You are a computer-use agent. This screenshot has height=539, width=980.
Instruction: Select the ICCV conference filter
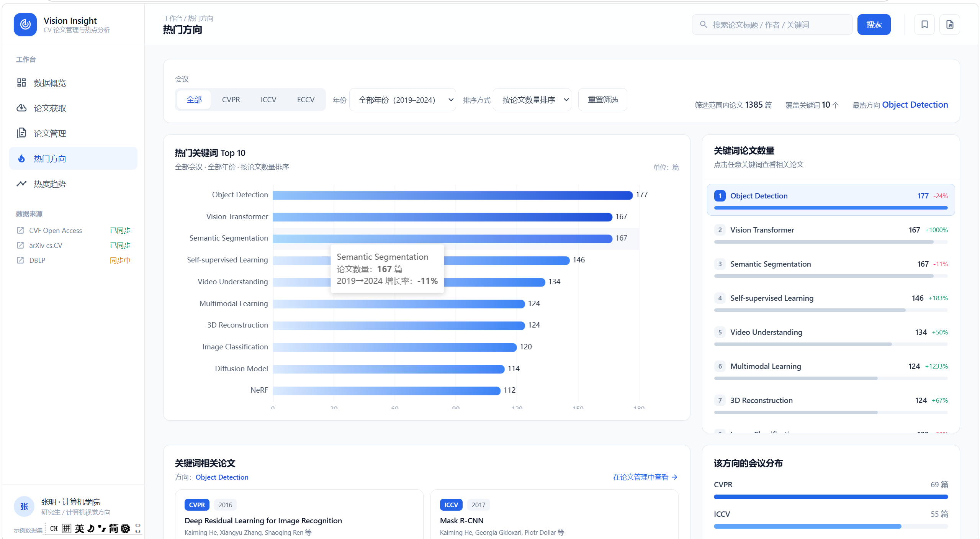(x=268, y=100)
